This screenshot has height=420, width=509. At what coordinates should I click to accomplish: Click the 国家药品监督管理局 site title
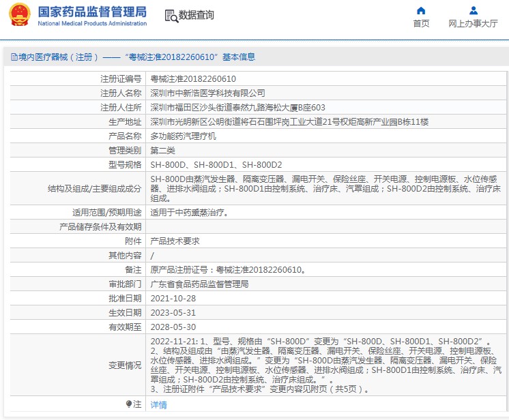pyautogui.click(x=92, y=12)
